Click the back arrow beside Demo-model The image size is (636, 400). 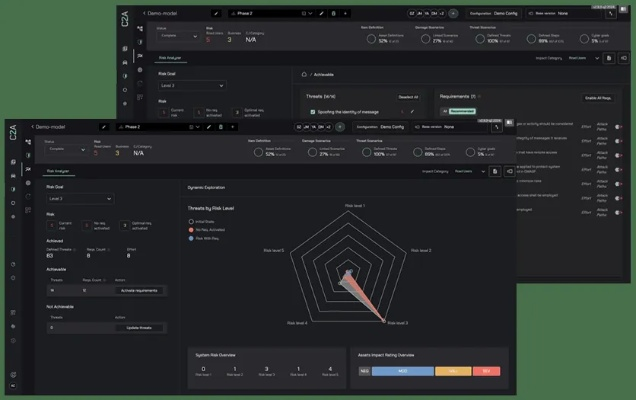click(33, 128)
